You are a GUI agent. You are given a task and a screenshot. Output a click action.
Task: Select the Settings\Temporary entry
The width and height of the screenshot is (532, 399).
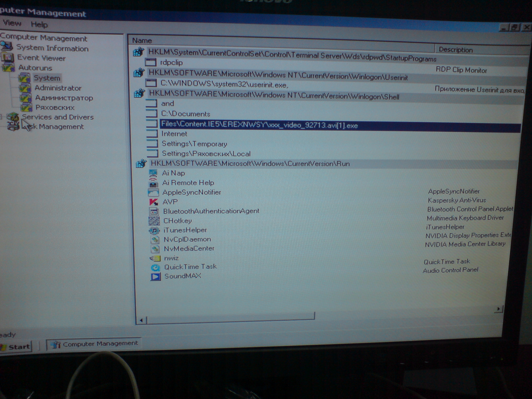pyautogui.click(x=195, y=144)
